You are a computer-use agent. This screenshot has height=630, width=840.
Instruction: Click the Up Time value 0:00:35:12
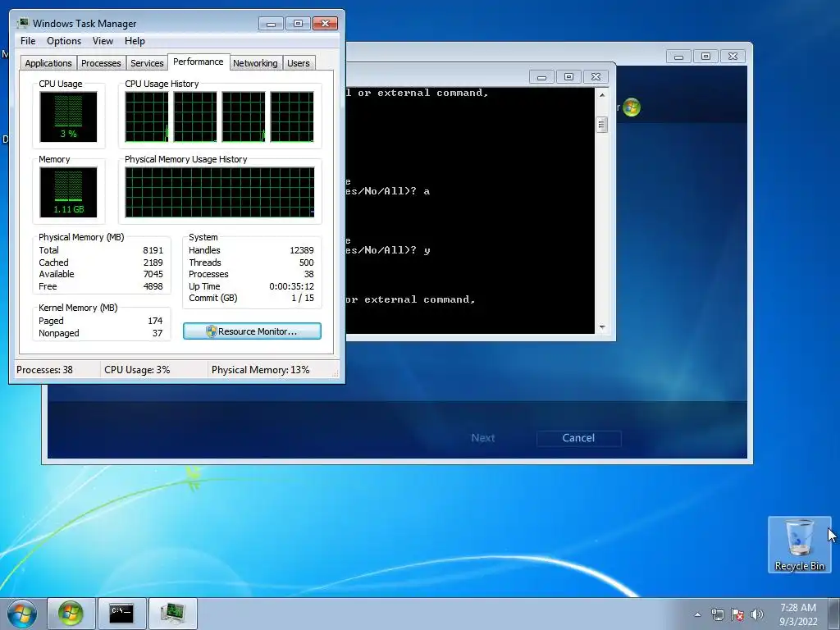pos(291,286)
